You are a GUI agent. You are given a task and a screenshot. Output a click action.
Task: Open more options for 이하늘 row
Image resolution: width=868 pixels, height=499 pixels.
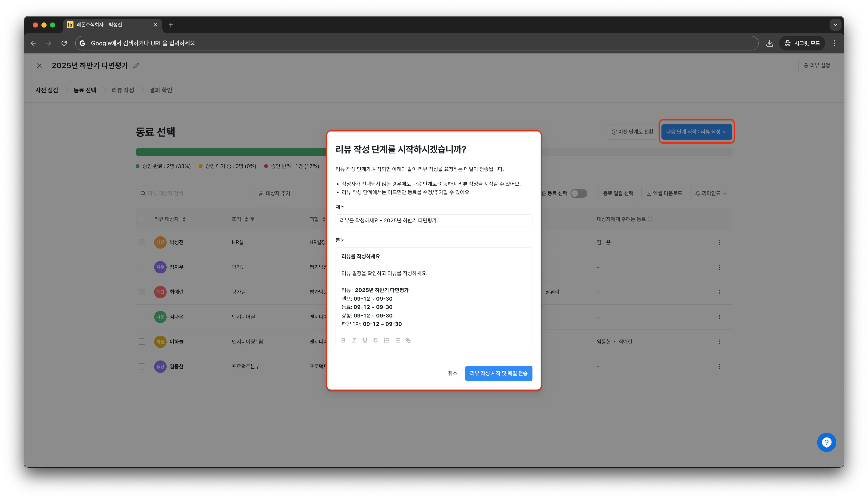pos(719,342)
